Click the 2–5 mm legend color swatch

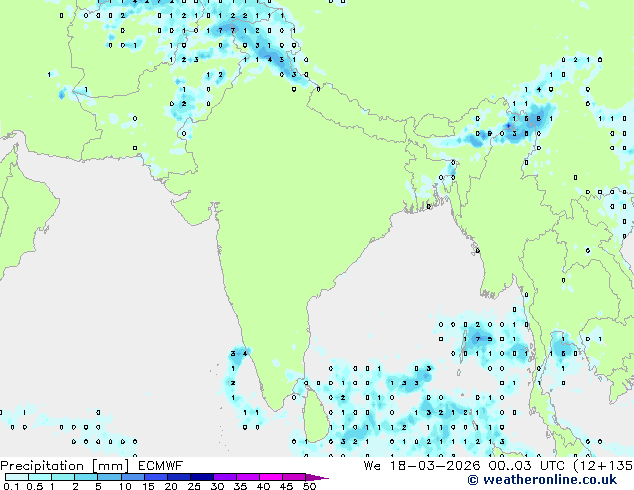pos(86,477)
